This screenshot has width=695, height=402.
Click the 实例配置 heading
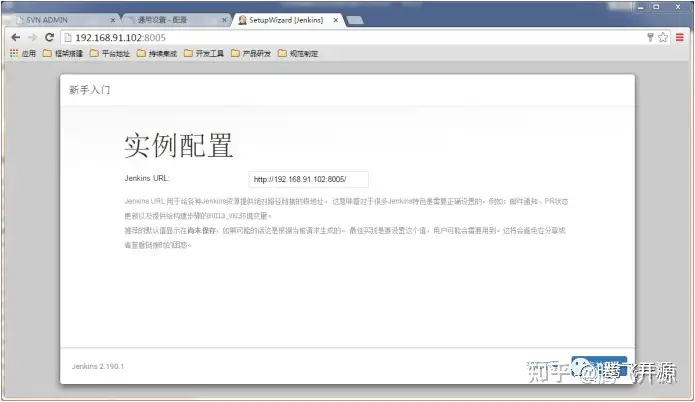(179, 145)
